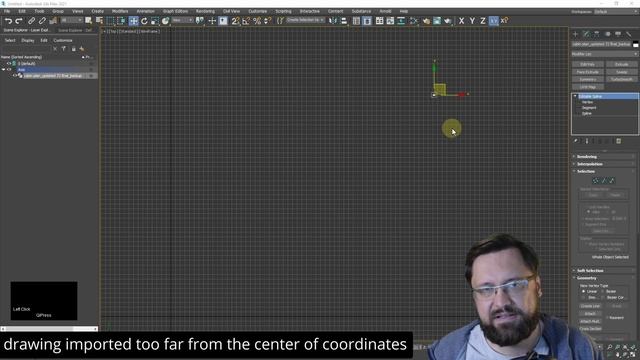Screen dimensions: 640x360
Task: Select Bezier new vertex type
Action: [x=609, y=291]
